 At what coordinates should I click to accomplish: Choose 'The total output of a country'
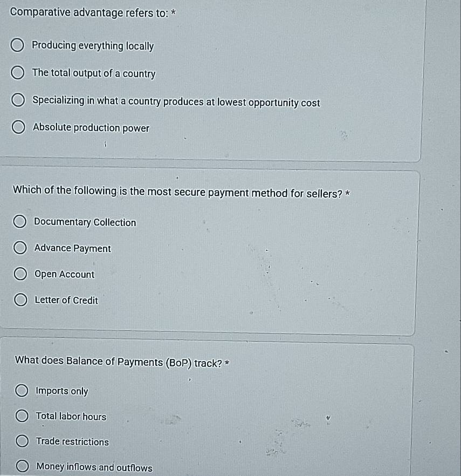(18, 72)
